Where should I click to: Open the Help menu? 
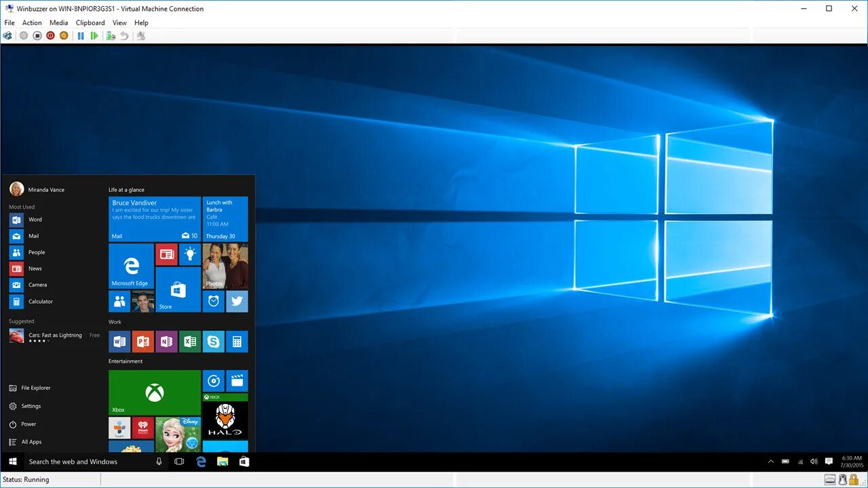tap(141, 22)
